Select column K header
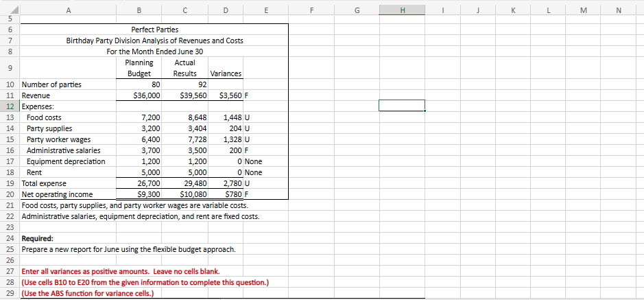Image resolution: width=644 pixels, height=300 pixels. [514, 10]
